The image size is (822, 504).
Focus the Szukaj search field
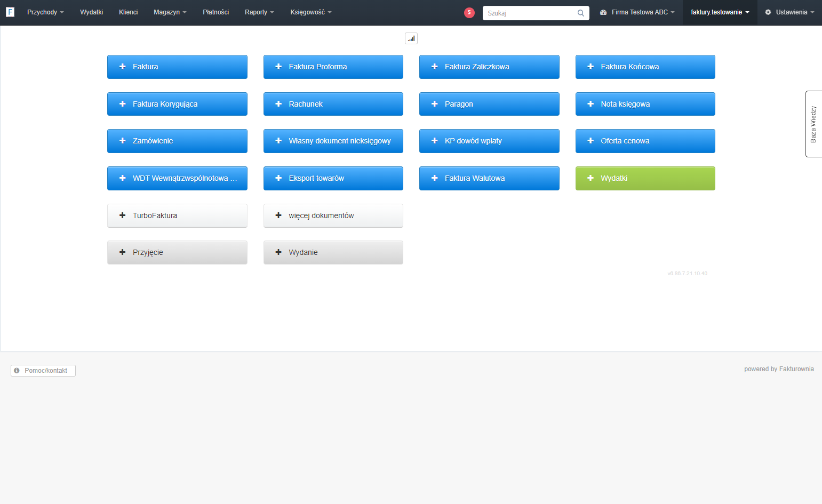(536, 13)
